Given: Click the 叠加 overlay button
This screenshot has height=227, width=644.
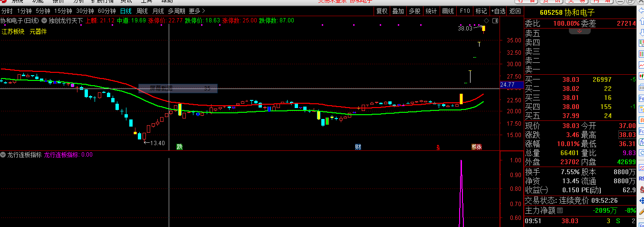Looking at the screenshot, I should pyautogui.click(x=398, y=11).
